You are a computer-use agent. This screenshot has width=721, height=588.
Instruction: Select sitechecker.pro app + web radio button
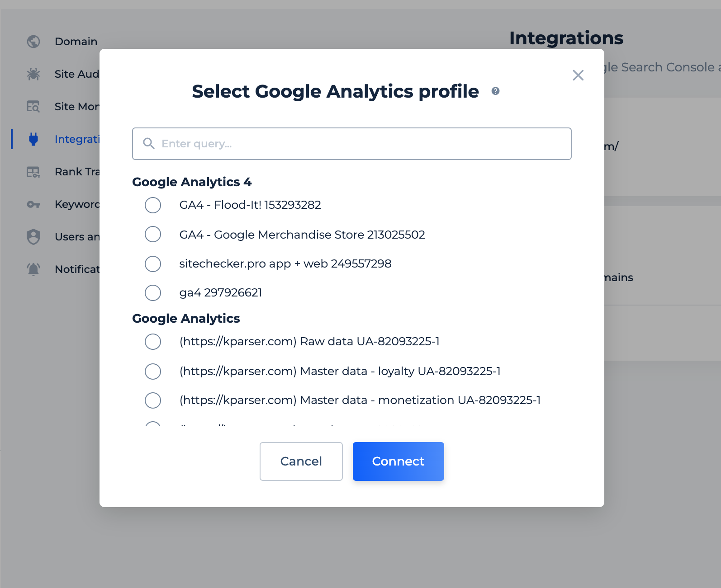coord(153,264)
